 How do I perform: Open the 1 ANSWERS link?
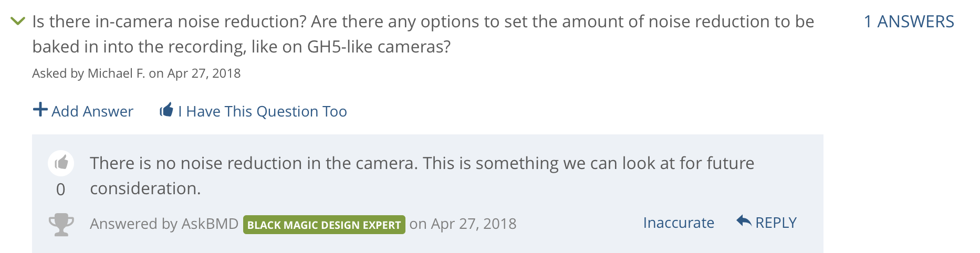coord(909,22)
